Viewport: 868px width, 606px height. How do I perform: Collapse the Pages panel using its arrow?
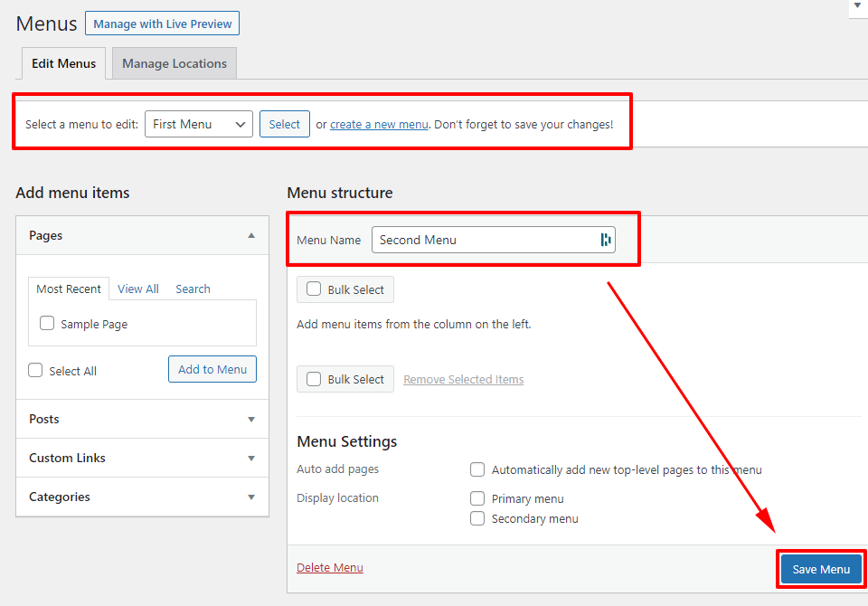click(251, 234)
